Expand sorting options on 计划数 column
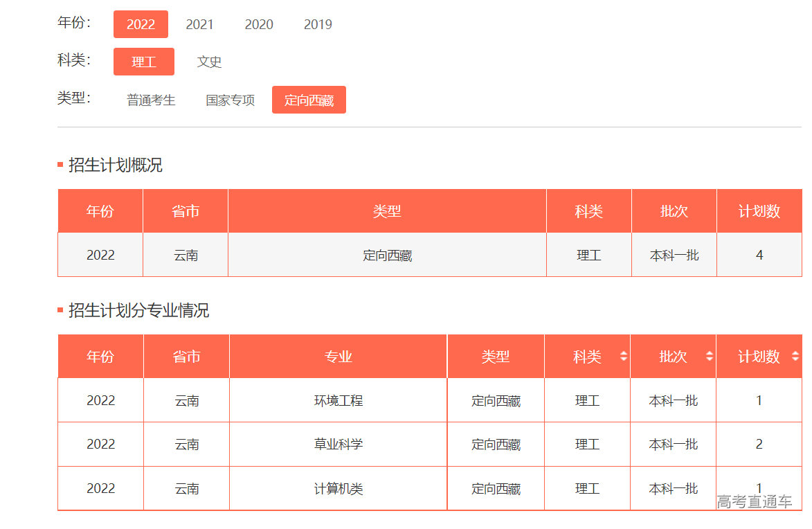 click(794, 356)
